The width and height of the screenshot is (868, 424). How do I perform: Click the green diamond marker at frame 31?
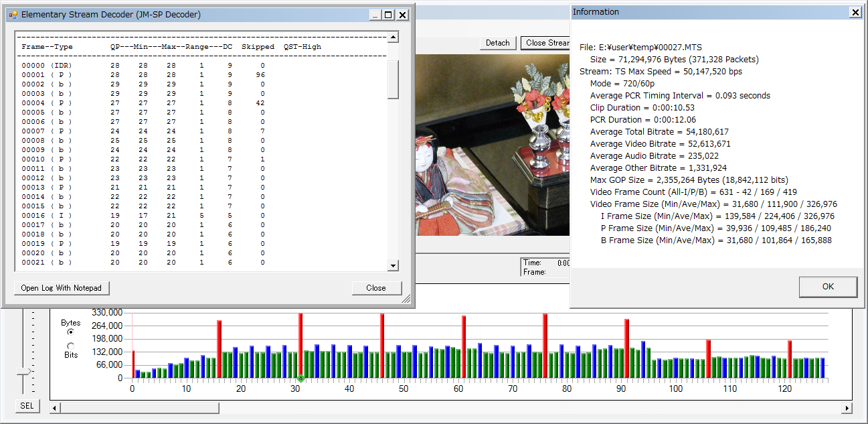point(300,379)
